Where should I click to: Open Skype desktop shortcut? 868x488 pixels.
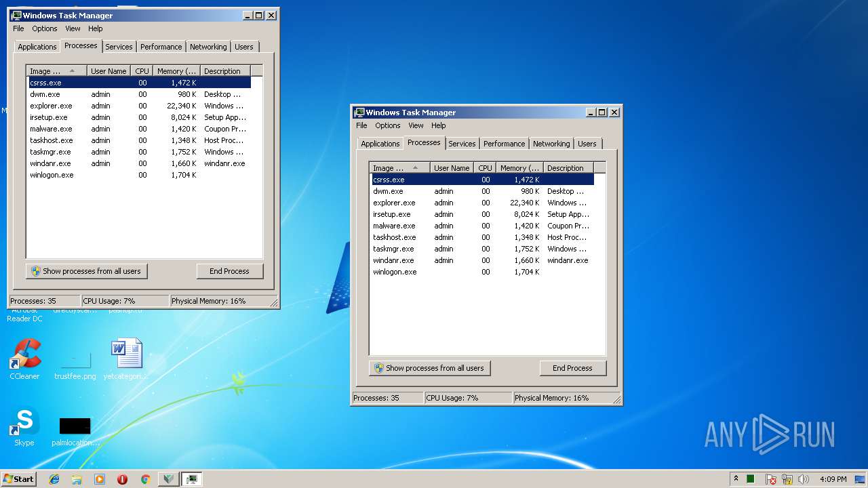[x=24, y=427]
